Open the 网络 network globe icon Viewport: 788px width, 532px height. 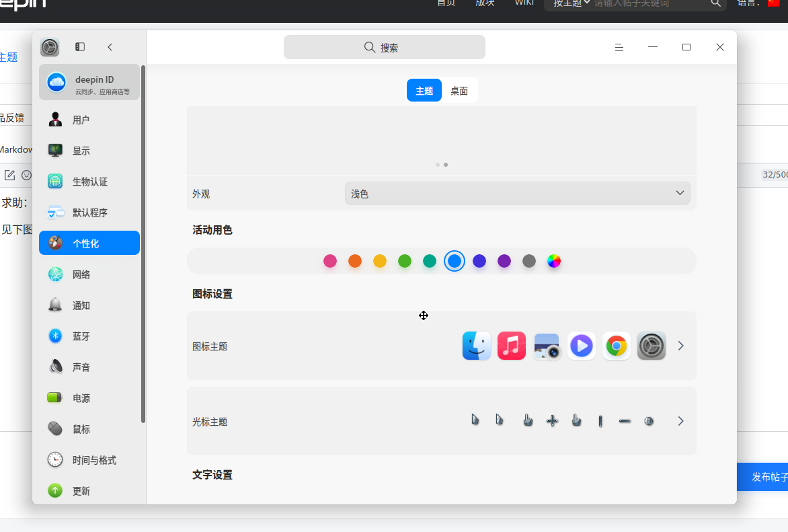pyautogui.click(x=55, y=274)
